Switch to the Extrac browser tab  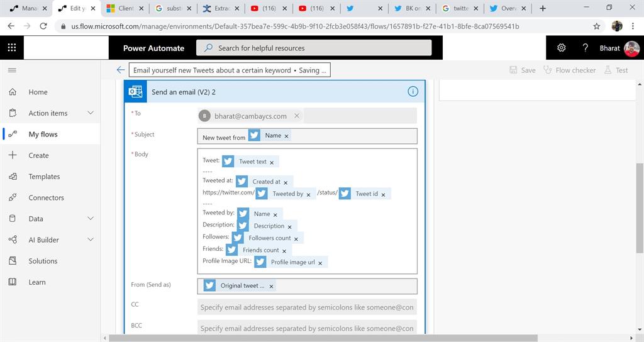tap(221, 8)
